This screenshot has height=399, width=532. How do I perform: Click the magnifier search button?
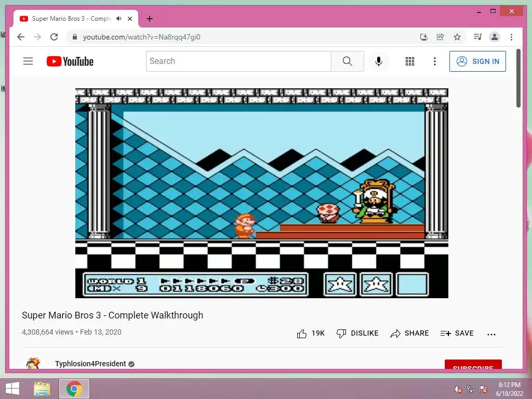(x=348, y=61)
